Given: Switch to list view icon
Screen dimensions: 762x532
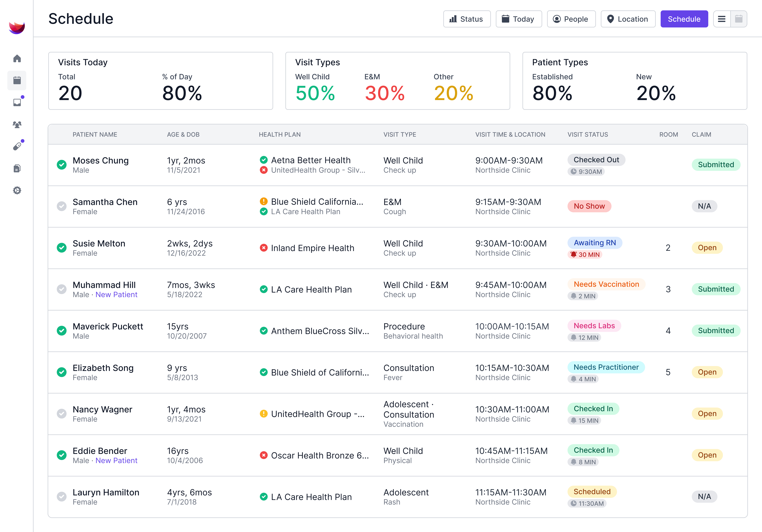Looking at the screenshot, I should click(722, 19).
